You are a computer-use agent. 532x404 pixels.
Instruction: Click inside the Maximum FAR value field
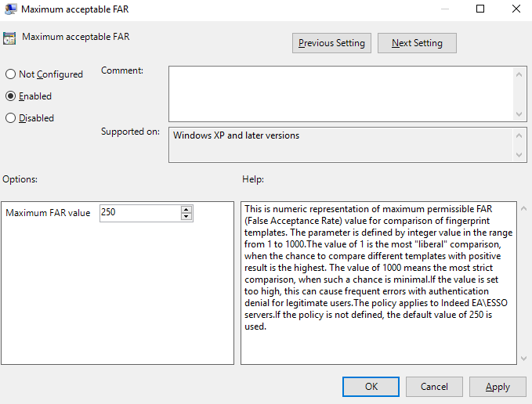coord(139,213)
